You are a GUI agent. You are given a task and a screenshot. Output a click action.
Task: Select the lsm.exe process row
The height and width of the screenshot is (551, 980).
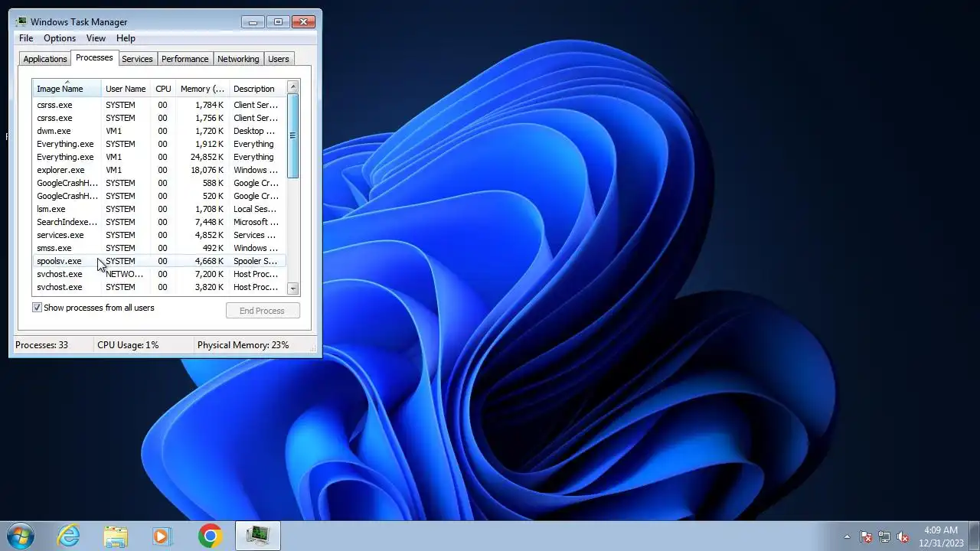click(x=159, y=209)
